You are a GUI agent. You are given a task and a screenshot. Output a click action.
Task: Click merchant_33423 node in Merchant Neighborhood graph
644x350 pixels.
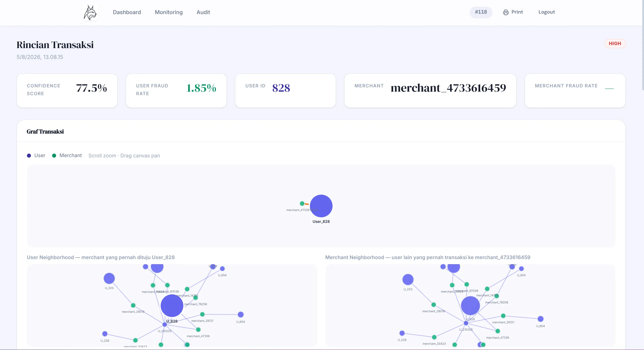[434, 337]
